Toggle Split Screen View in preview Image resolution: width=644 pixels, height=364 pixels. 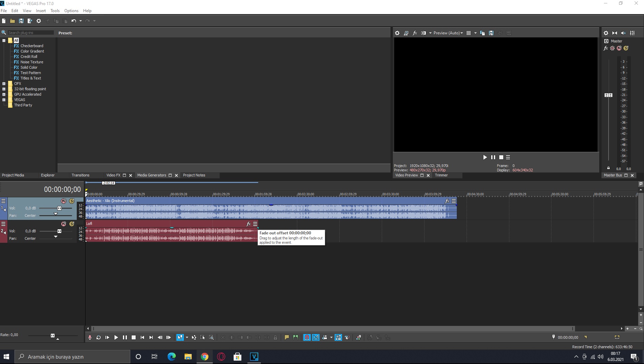423,33
